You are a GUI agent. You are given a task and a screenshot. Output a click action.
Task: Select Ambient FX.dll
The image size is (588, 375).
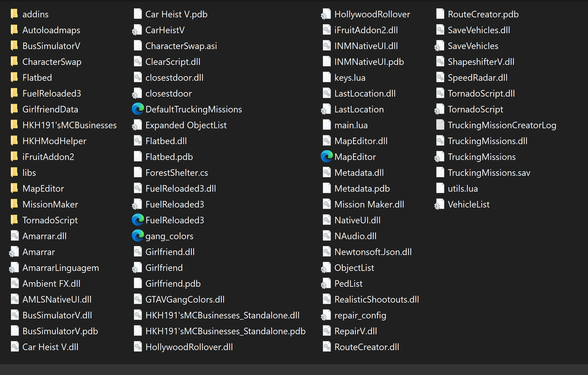(x=45, y=284)
